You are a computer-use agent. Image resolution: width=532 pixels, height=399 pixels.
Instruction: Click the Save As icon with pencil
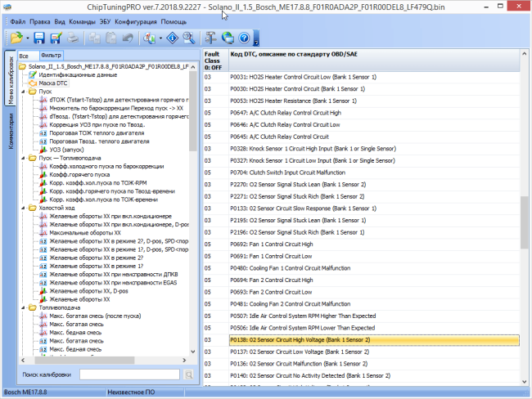tap(56, 38)
